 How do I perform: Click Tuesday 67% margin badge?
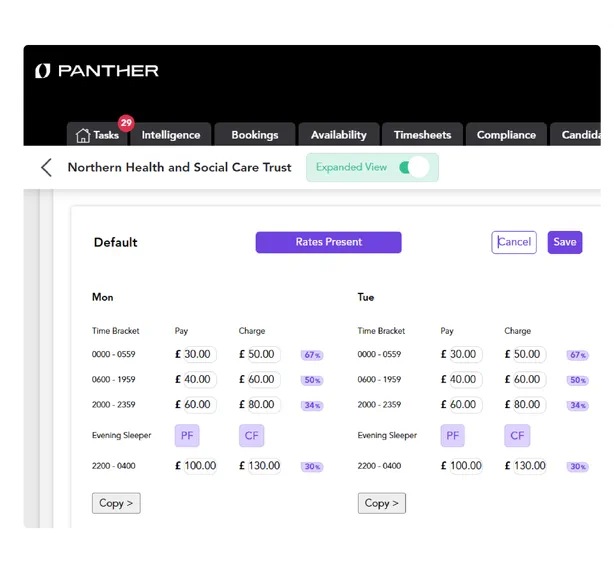click(x=578, y=355)
